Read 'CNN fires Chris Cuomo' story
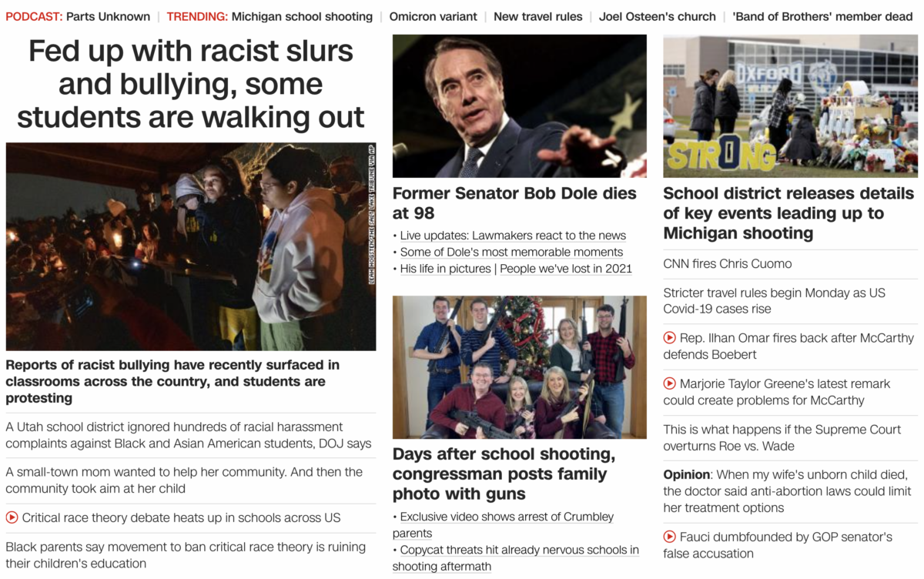The image size is (924, 579). 728,264
